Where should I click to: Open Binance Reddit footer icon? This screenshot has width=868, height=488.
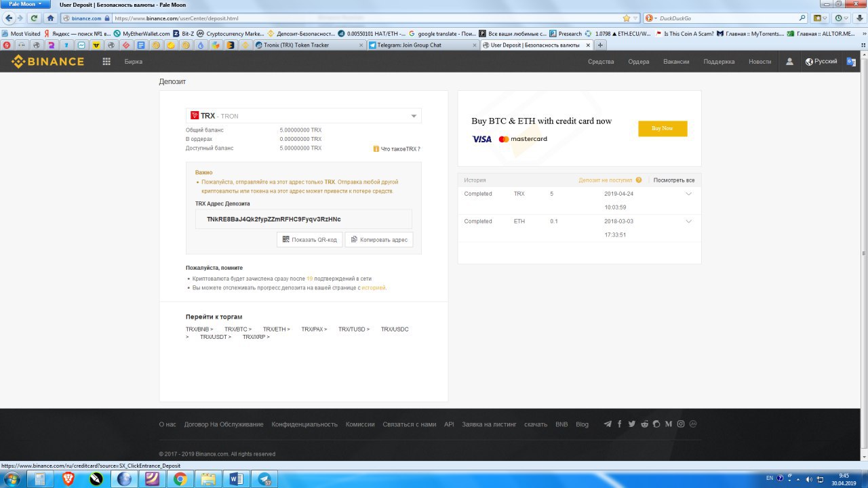tap(644, 424)
